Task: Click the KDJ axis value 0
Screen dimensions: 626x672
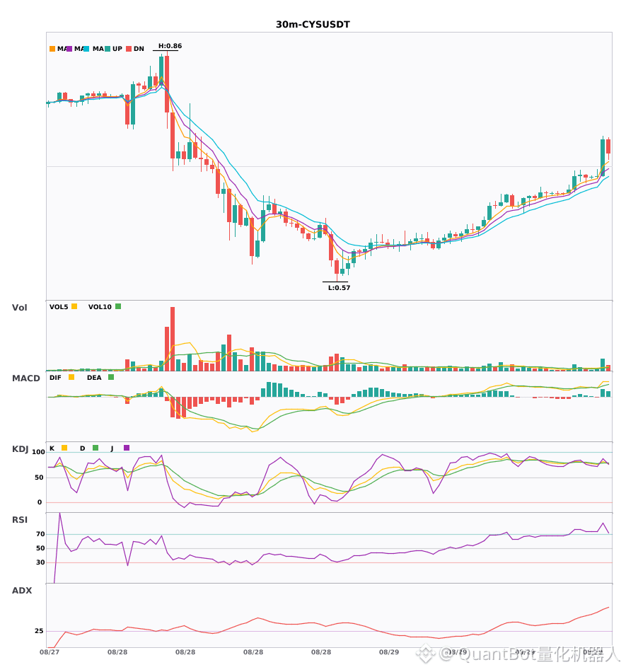Action: [40, 502]
